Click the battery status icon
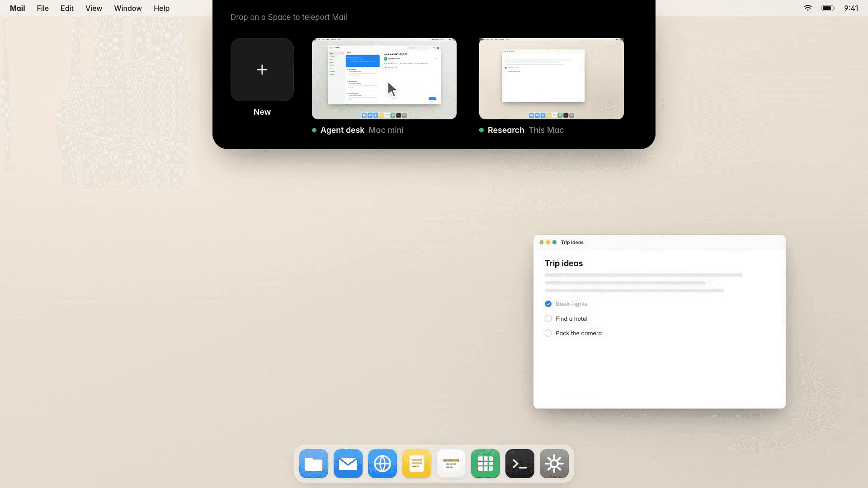The image size is (868, 488). [828, 8]
